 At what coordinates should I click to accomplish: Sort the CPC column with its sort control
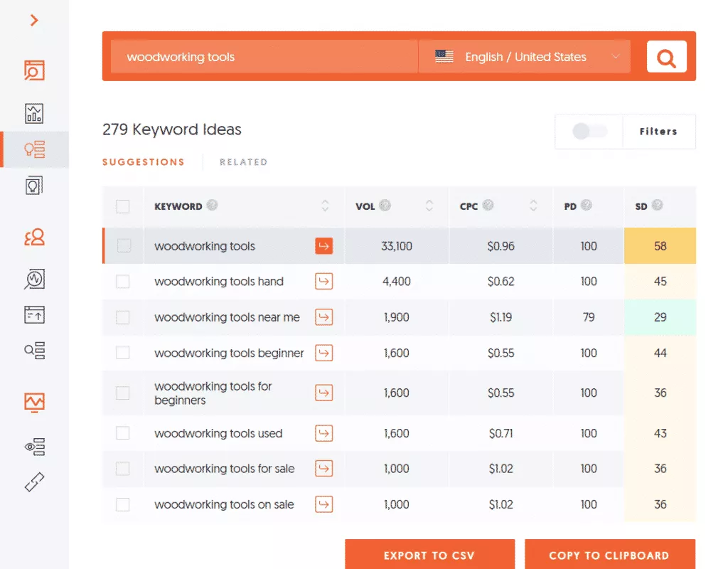[534, 206]
